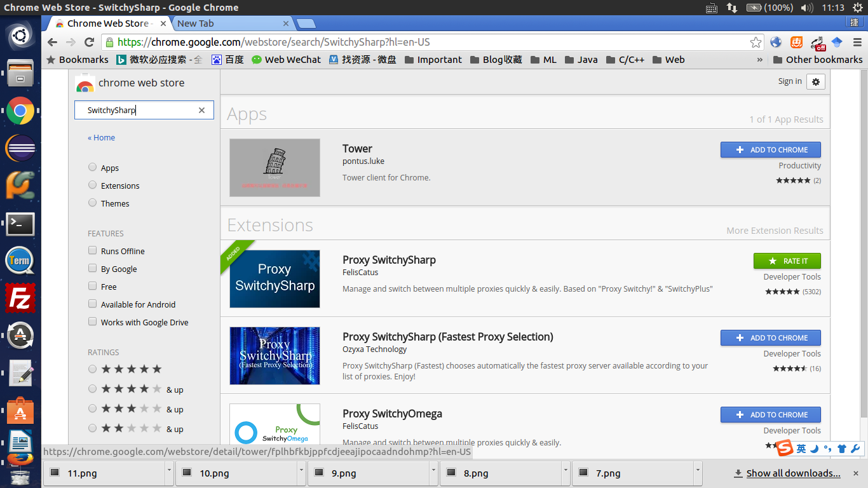Open the network indicator in top panel
This screenshot has width=868, height=488.
click(732, 8)
